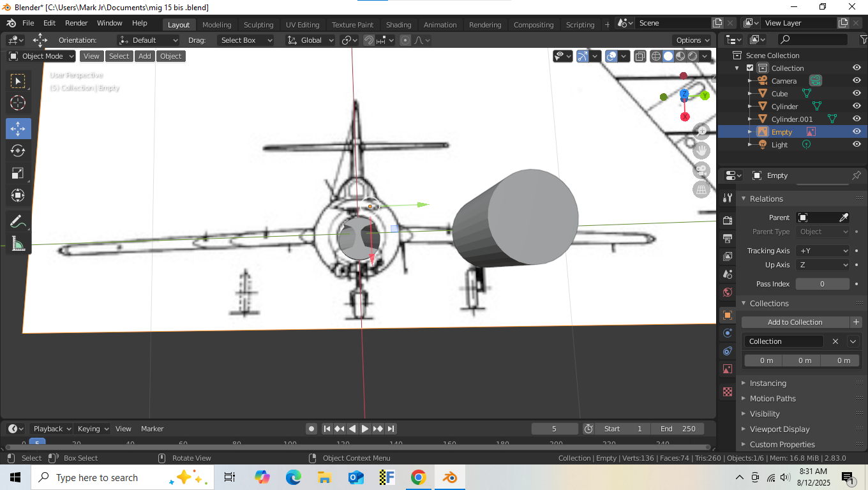Open Chrome from the Windows taskbar
868x490 pixels.
pyautogui.click(x=418, y=477)
